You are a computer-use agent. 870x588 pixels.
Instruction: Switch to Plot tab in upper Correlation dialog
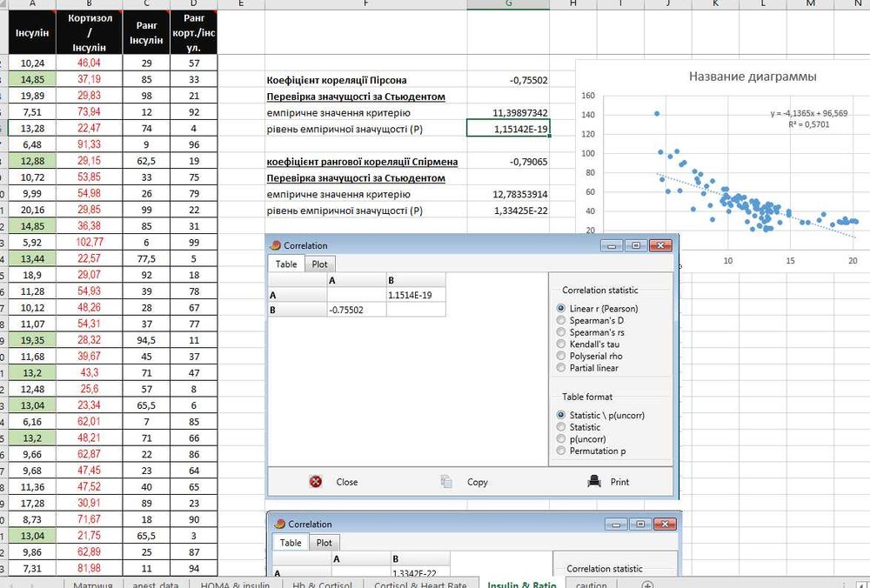click(319, 264)
